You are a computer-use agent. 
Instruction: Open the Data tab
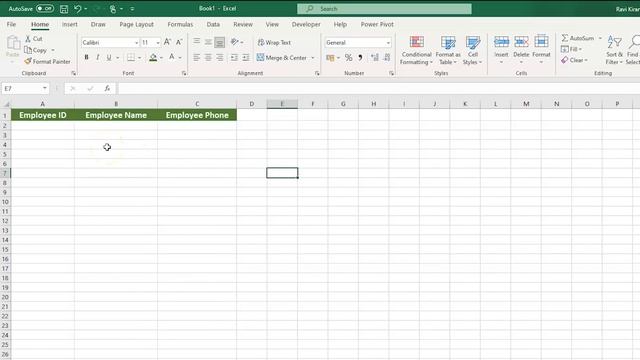213,24
